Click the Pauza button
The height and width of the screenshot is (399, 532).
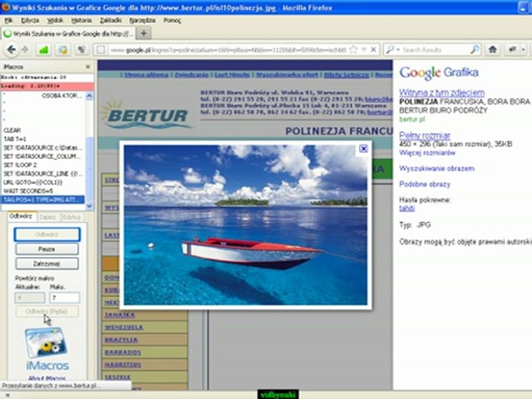[47, 249]
